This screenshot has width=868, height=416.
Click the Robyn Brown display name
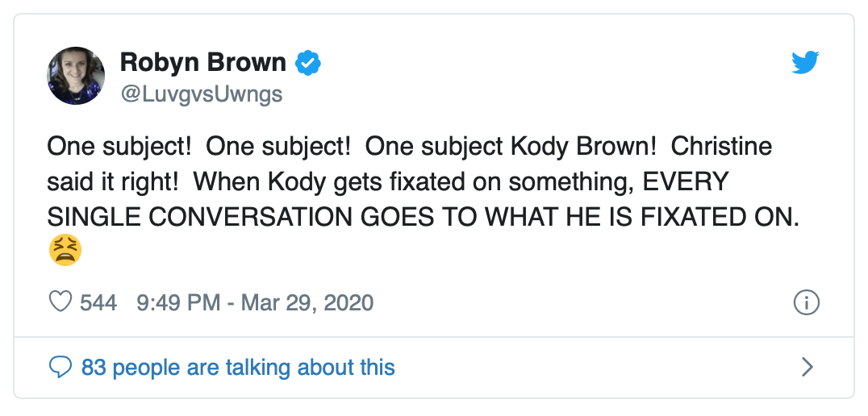[202, 62]
